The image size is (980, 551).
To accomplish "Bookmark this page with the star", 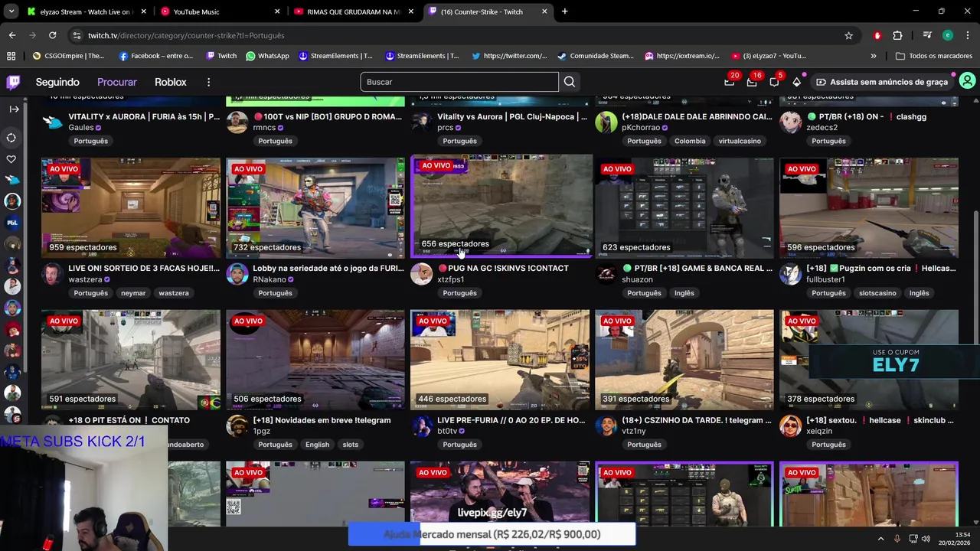I will click(x=848, y=35).
